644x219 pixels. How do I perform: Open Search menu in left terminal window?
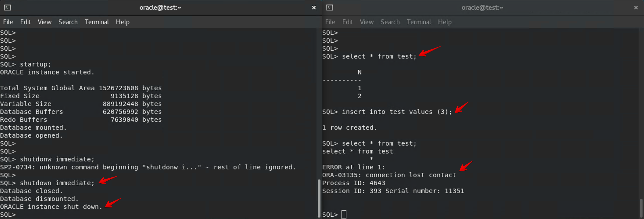coord(68,22)
